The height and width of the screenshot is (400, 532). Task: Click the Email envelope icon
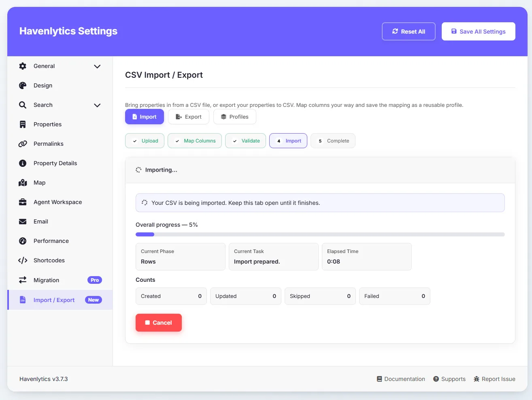tap(23, 221)
